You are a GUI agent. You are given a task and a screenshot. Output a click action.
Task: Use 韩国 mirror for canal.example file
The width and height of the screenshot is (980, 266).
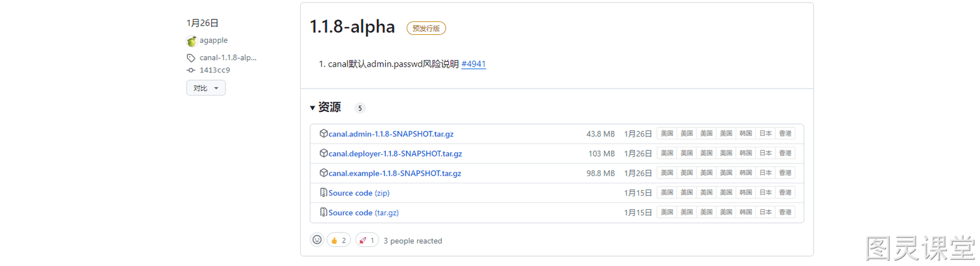(745, 172)
